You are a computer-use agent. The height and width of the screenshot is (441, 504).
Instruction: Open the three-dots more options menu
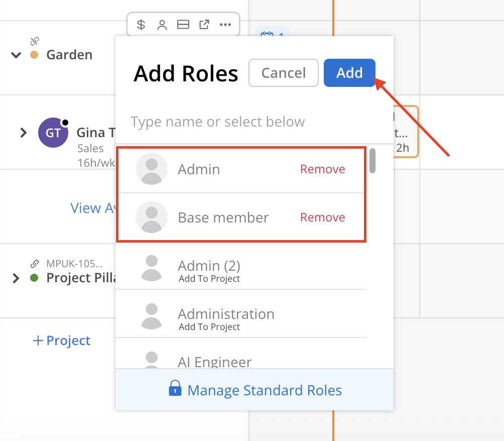pos(225,25)
